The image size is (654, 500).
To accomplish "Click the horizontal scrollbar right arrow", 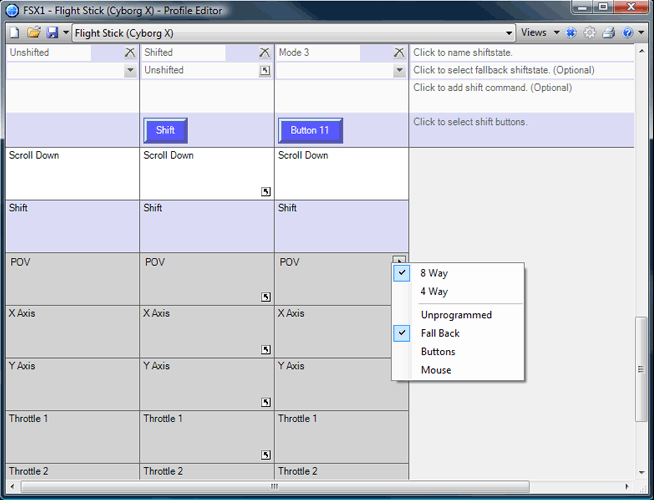I will point(627,486).
